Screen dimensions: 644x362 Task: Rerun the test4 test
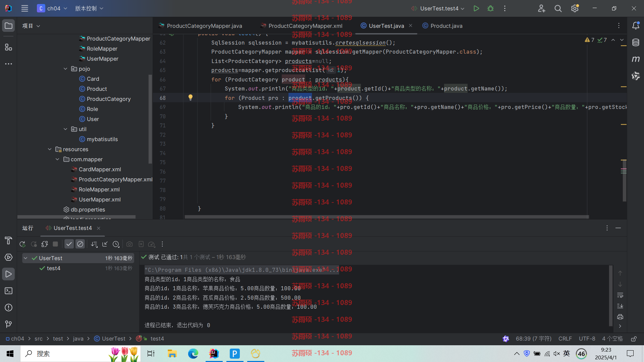(22, 244)
